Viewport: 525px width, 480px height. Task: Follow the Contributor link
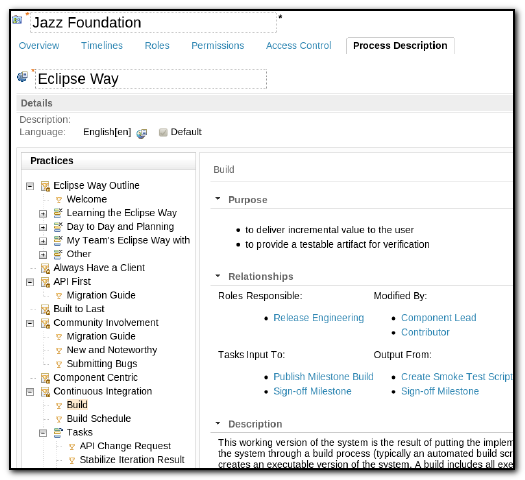point(425,332)
